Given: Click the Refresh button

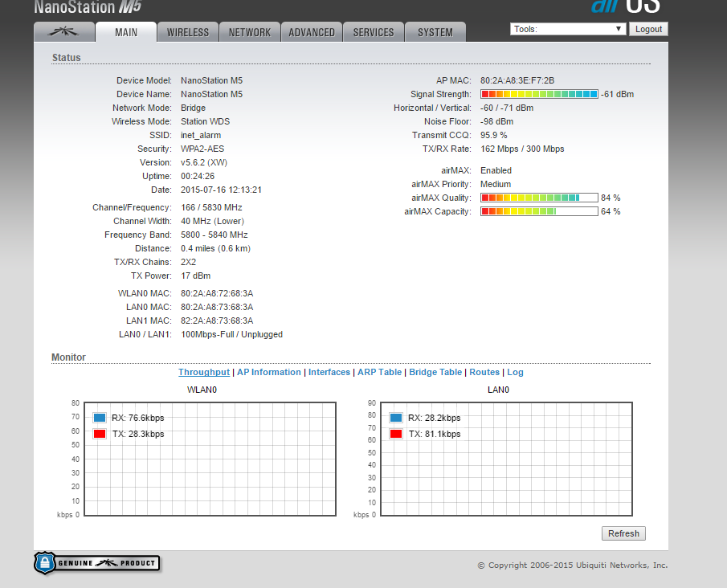Looking at the screenshot, I should (x=623, y=533).
